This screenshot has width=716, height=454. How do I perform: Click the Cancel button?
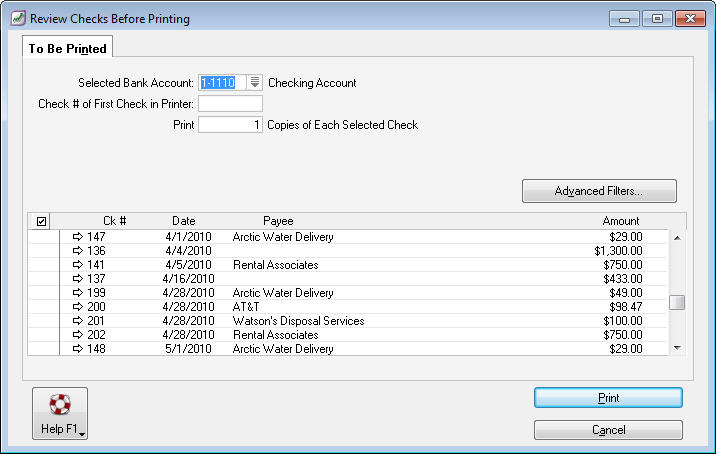pyautogui.click(x=608, y=430)
